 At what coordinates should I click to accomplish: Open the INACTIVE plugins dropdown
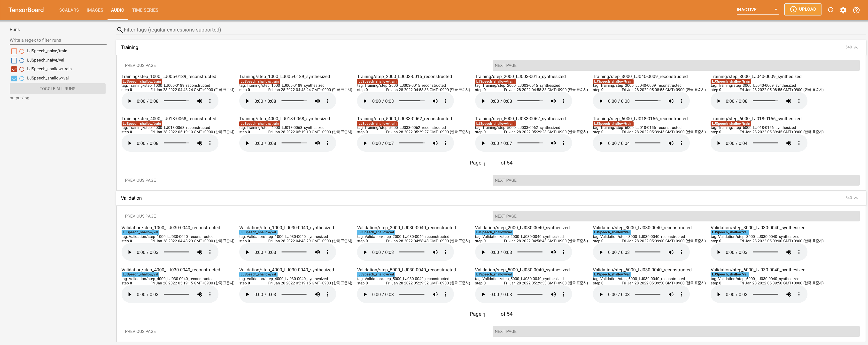tap(757, 10)
